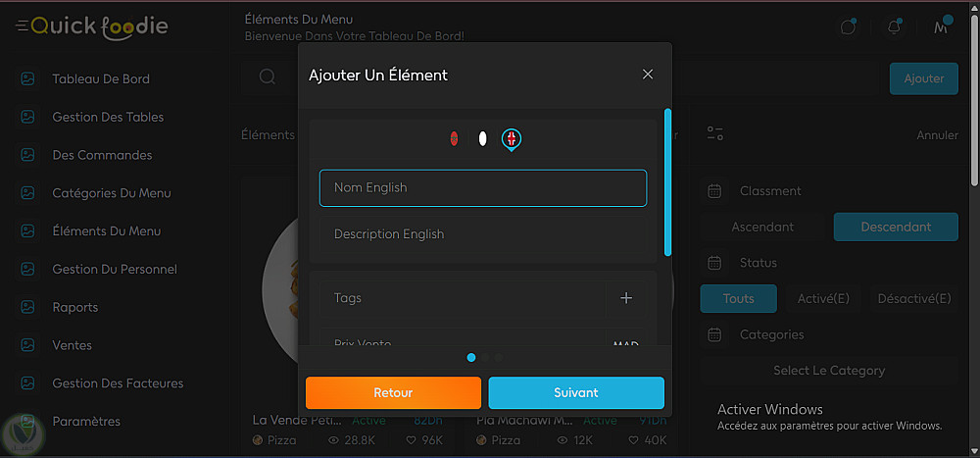Image resolution: width=980 pixels, height=458 pixels.
Task: Click the Suivant button
Action: click(576, 392)
